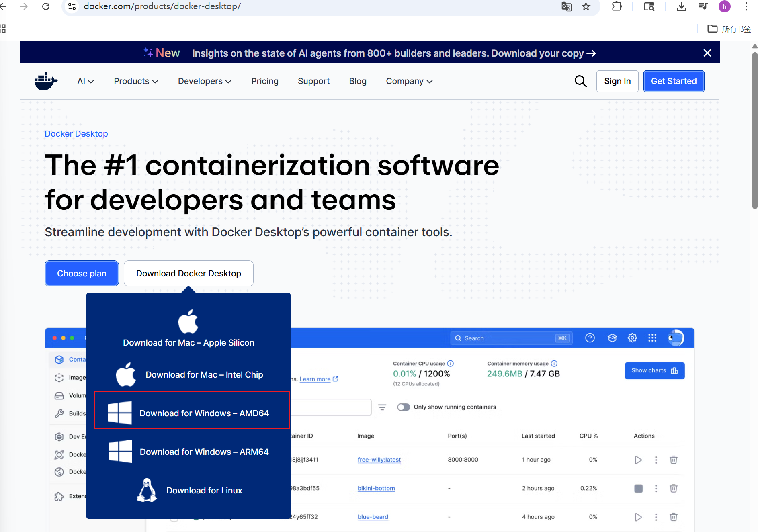Click the Last started column header
758x532 pixels.
(538, 436)
